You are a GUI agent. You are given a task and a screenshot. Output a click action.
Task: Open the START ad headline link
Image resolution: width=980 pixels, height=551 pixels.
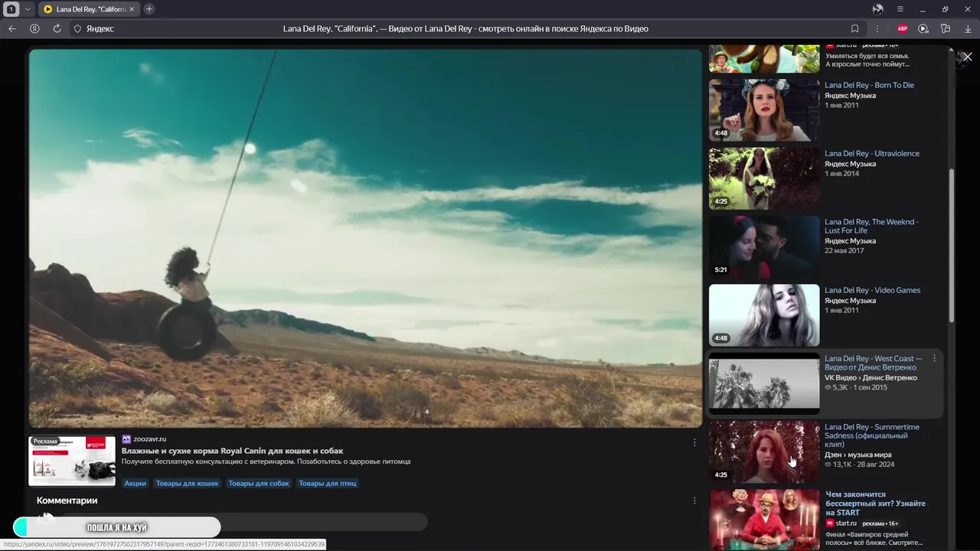pos(875,504)
